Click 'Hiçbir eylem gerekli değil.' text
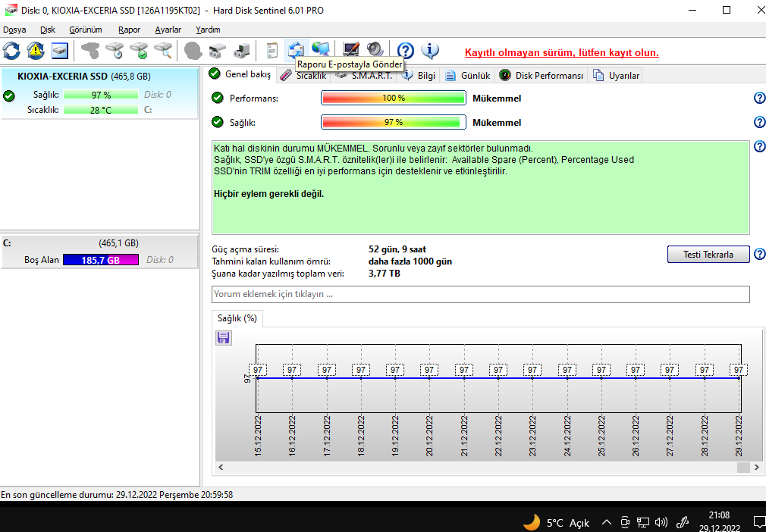Viewport: 766px width, 532px height. click(x=268, y=194)
